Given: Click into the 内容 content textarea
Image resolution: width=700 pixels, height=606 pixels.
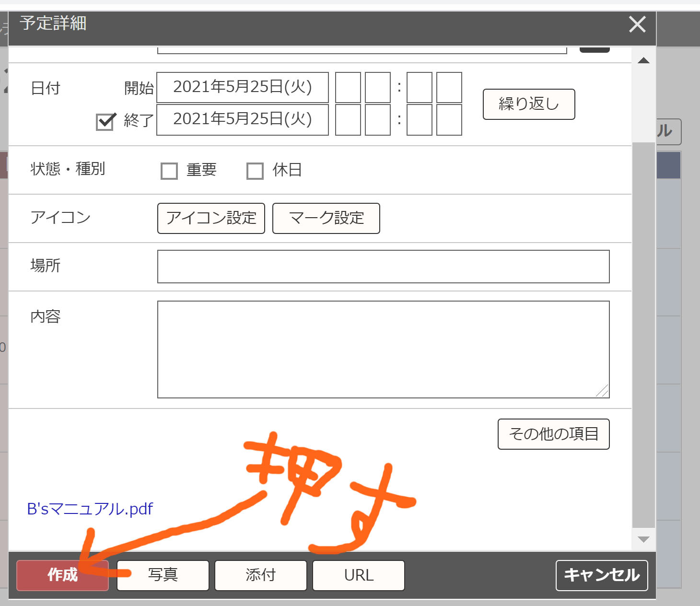Looking at the screenshot, I should click(383, 349).
